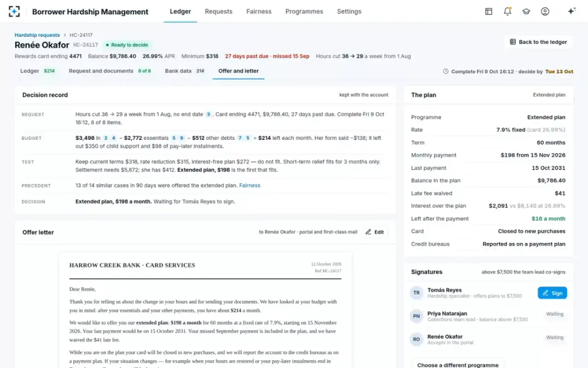
Task: Click the PN avatar for Priya Natarajan
Action: (416, 316)
